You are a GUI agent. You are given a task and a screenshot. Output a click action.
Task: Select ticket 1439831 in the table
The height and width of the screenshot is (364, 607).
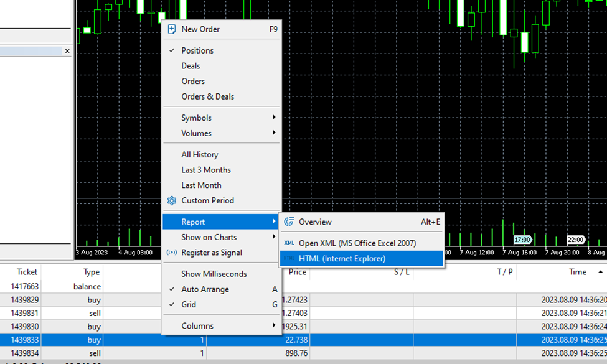point(25,314)
